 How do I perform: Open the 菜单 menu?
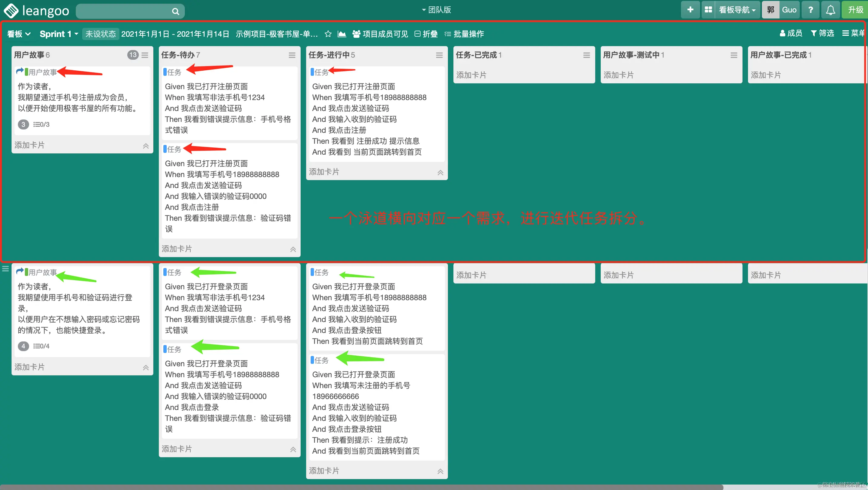click(x=853, y=33)
